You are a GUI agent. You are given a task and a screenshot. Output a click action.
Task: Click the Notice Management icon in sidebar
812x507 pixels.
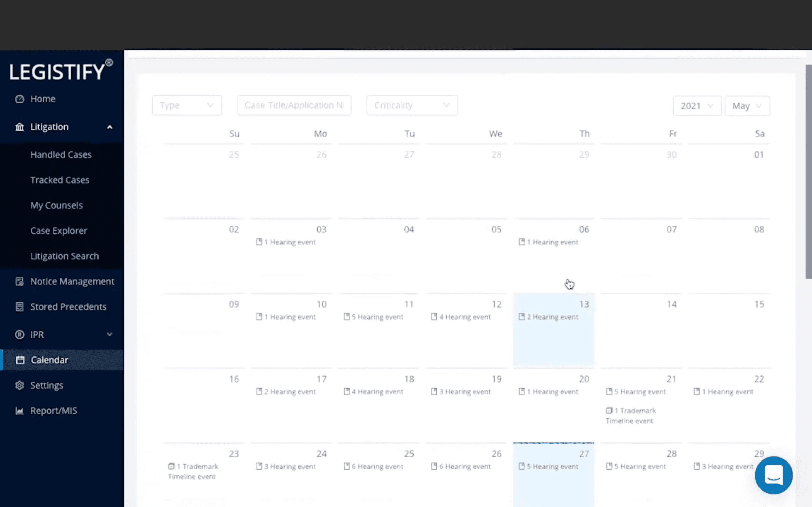(19, 281)
